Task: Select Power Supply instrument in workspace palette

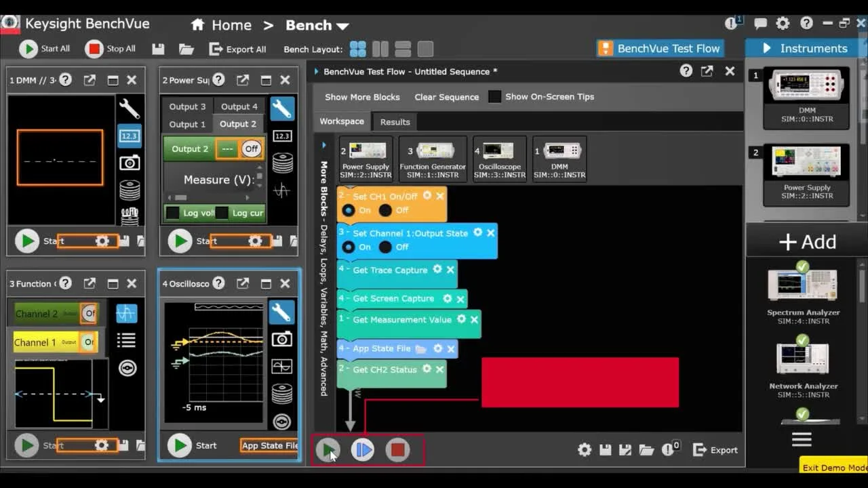Action: (x=366, y=160)
